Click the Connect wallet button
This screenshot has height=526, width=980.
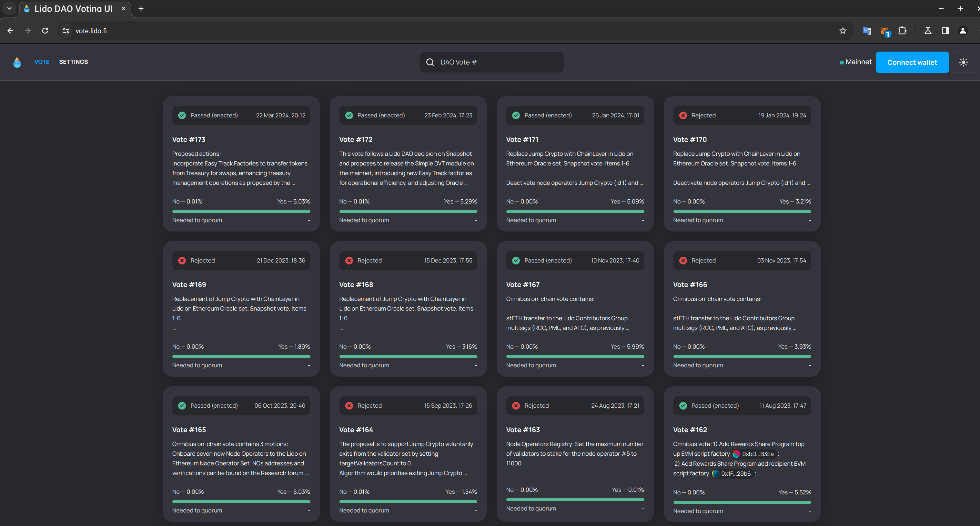point(912,62)
